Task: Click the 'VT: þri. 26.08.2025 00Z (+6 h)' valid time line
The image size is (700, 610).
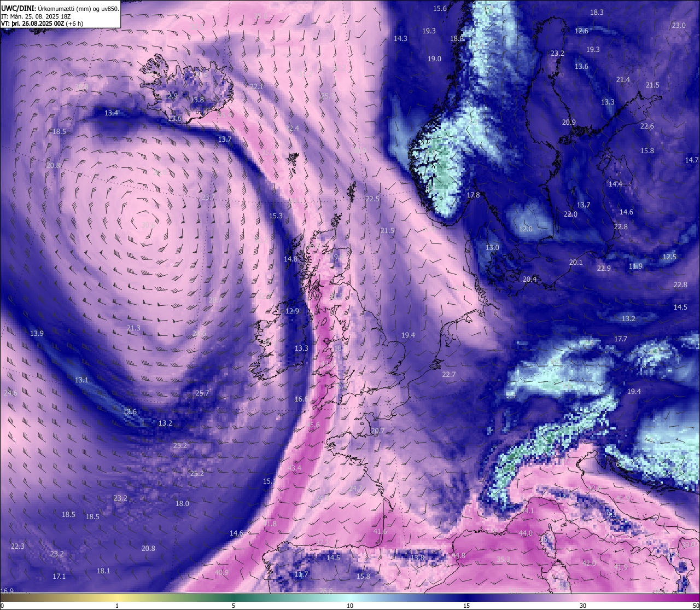Action: coord(43,24)
